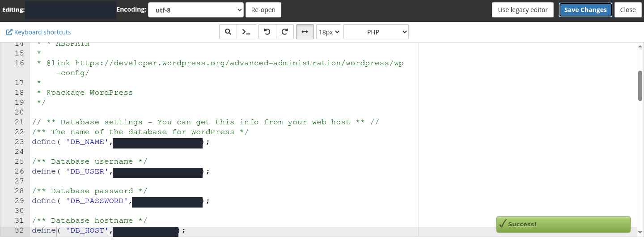Click the 'DB_PASSWORD' string
644x246 pixels.
point(97,201)
